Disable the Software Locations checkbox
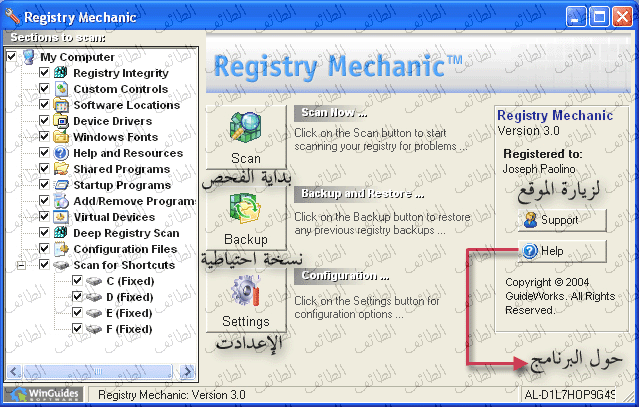This screenshot has height=407, width=639. point(44,104)
